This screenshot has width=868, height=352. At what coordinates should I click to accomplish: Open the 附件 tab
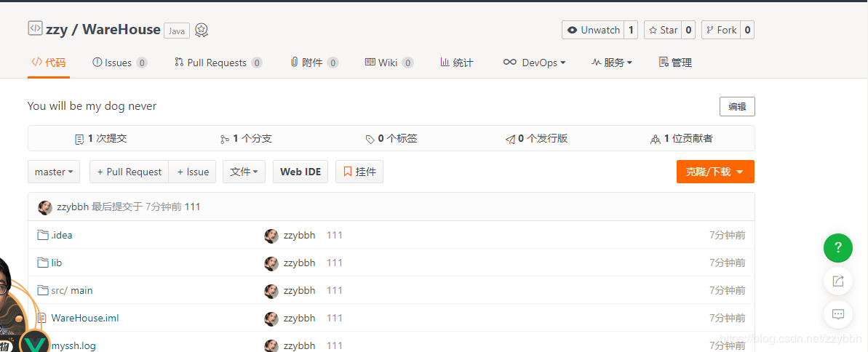[x=314, y=63]
